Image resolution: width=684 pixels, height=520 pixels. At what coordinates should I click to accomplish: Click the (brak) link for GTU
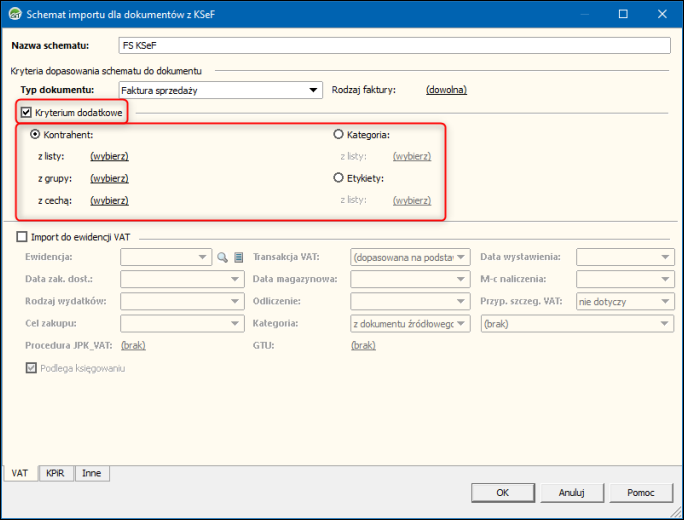[x=363, y=346]
